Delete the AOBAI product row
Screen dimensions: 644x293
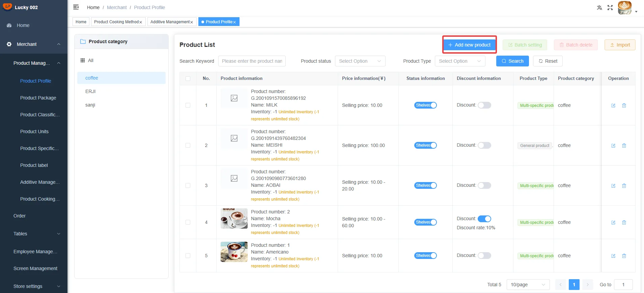[624, 186]
